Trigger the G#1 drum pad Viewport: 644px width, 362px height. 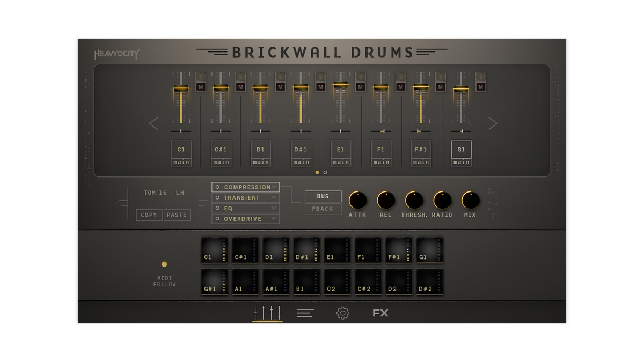[215, 282]
